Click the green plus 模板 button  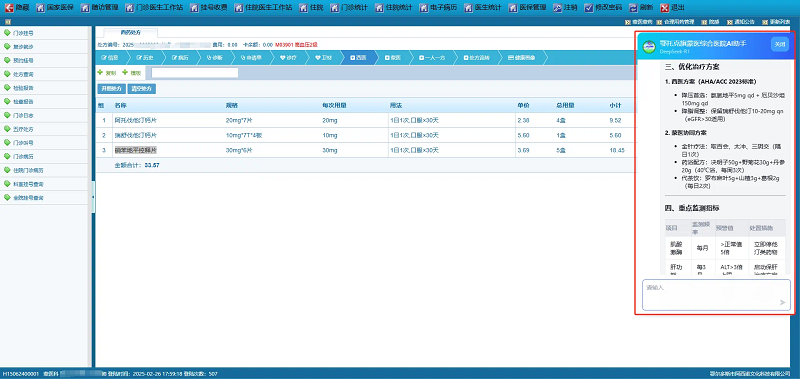point(132,73)
